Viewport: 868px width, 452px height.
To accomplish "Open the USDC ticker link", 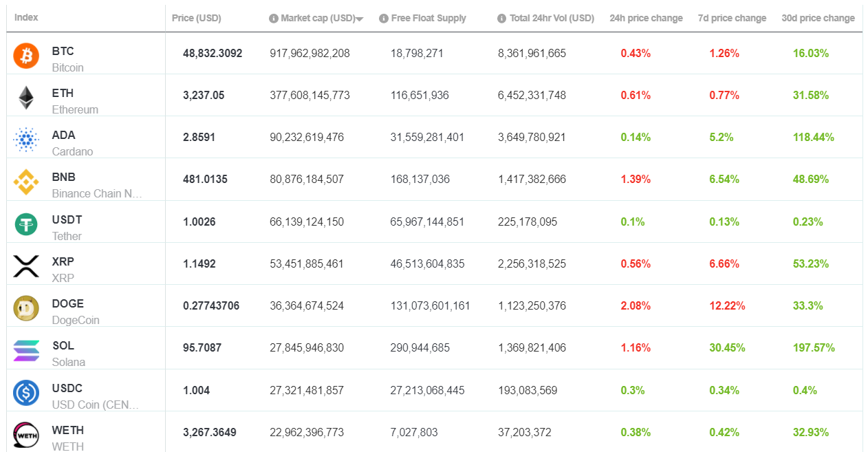I will (67, 388).
